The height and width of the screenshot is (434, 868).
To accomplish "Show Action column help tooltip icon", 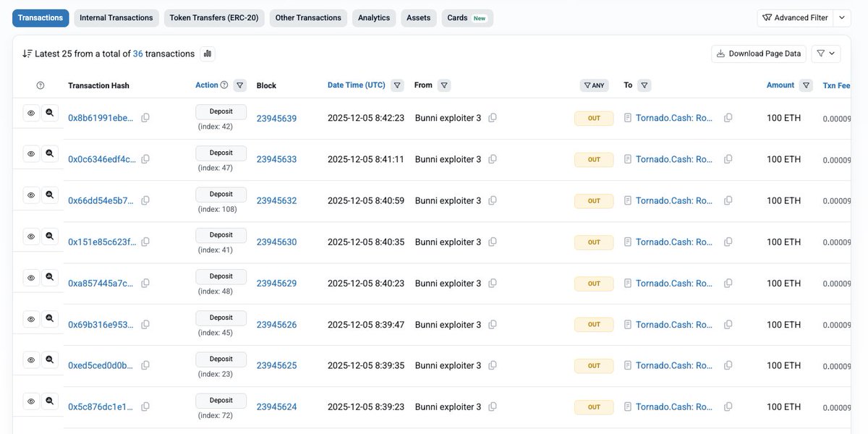I will (224, 85).
